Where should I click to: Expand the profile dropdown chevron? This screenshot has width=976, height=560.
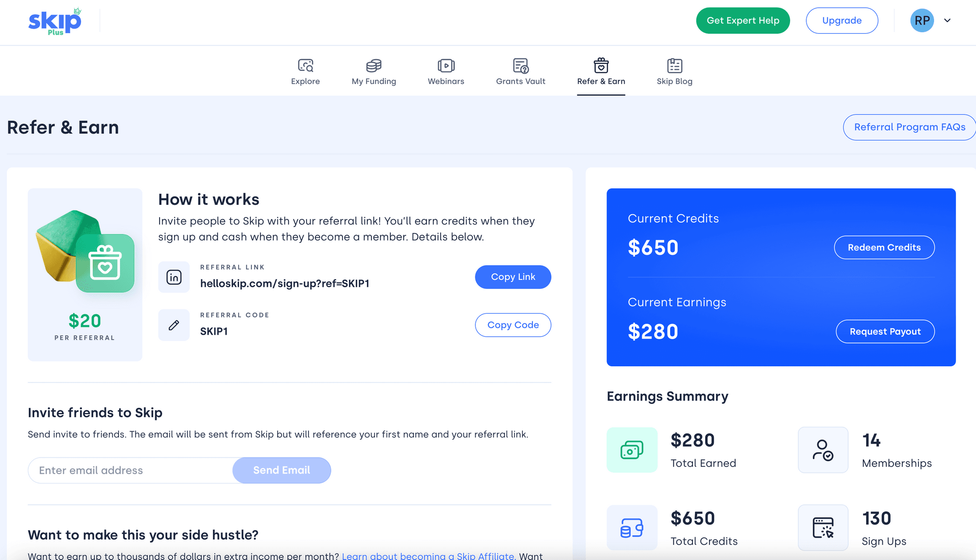point(947,20)
